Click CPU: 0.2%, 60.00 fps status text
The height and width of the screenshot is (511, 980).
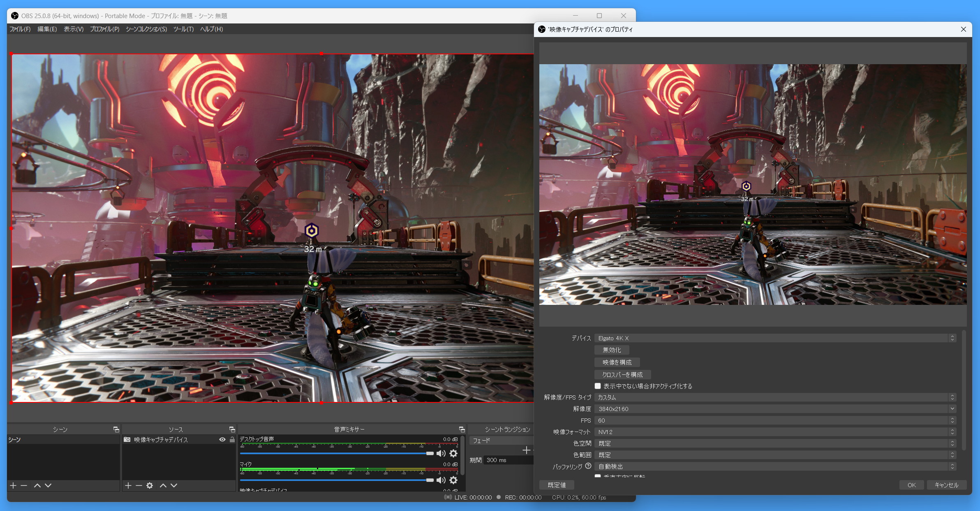(x=579, y=497)
